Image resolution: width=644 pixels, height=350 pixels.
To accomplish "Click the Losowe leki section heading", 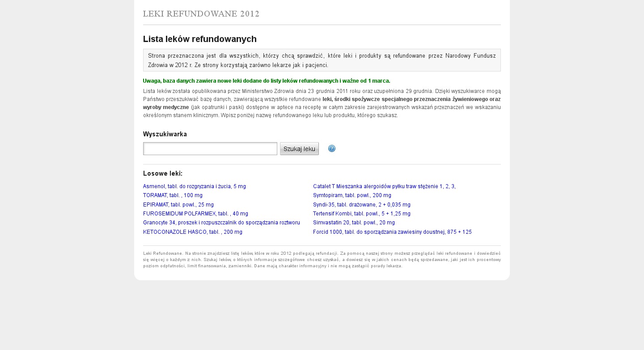I will (163, 173).
